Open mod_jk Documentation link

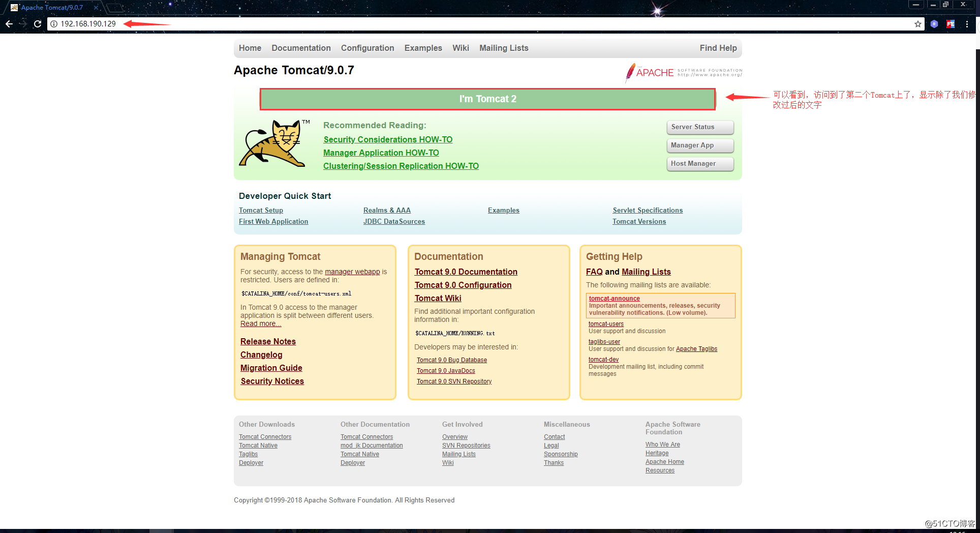coord(372,446)
